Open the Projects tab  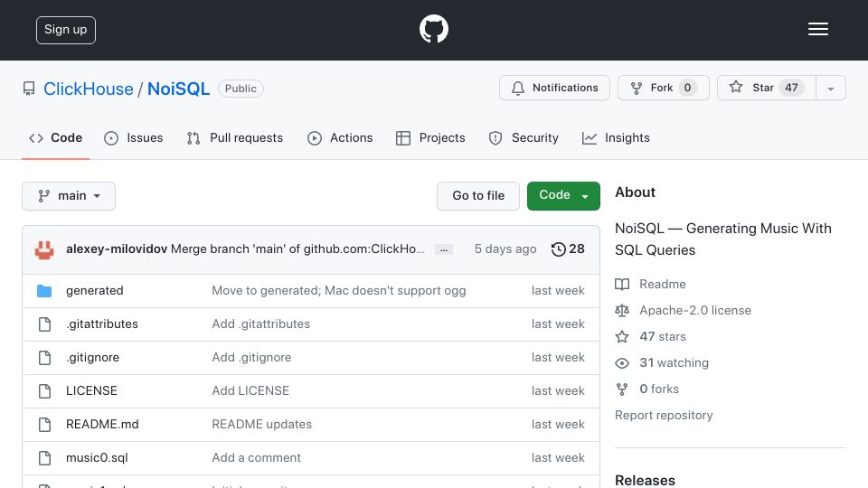point(430,137)
